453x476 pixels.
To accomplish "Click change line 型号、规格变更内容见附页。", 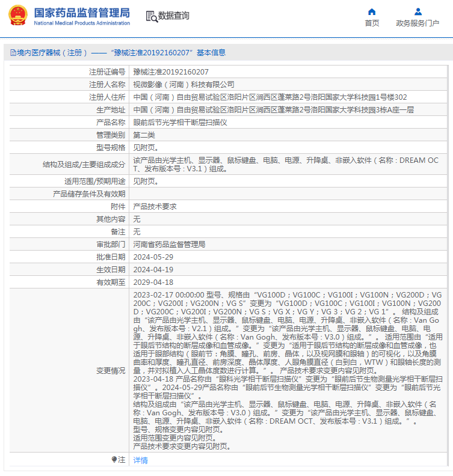I will pos(178,430).
